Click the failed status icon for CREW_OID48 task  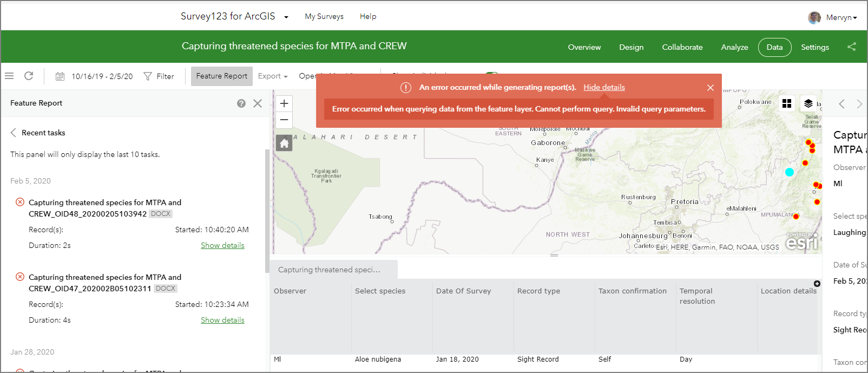click(x=20, y=202)
